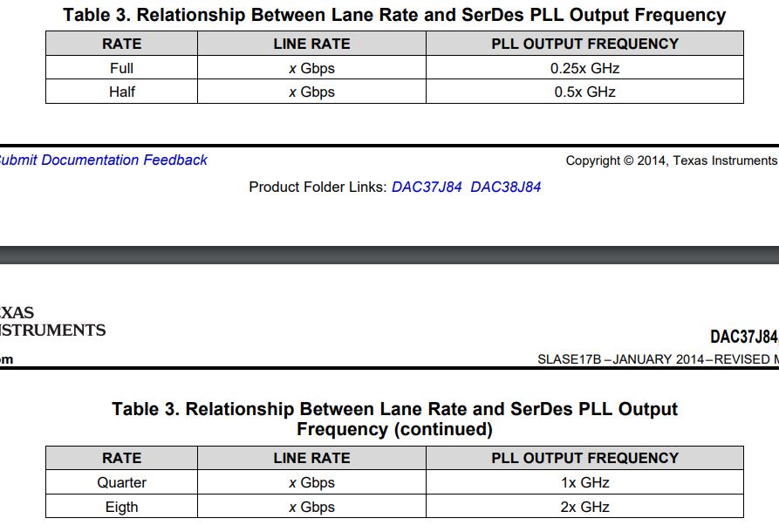Image resolution: width=779 pixels, height=532 pixels.
Task: Open the DAC38J84 product folder link
Action: coord(505,187)
